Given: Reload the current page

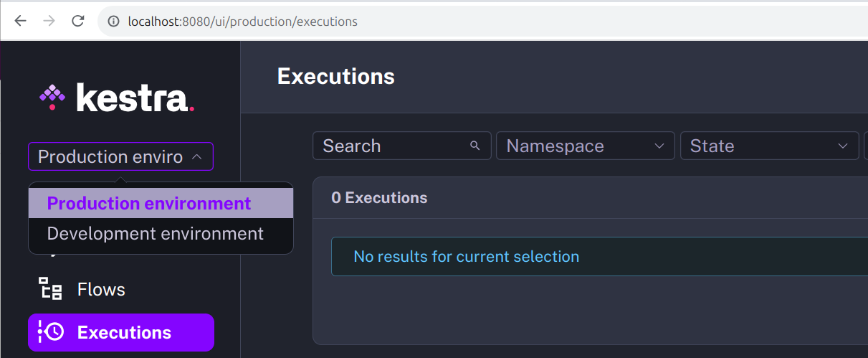Looking at the screenshot, I should point(78,21).
